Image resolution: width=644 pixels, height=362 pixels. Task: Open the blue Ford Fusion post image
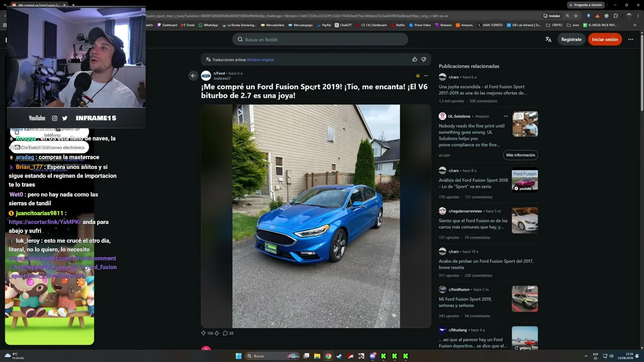coord(316,216)
